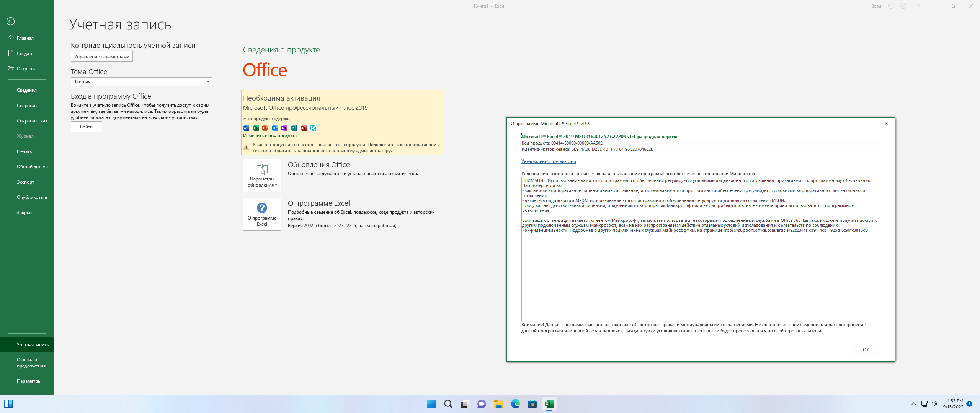Viewport: 980px width, 413px height.
Task: Click the frowning feedback icon in the title bar
Action: point(903,6)
